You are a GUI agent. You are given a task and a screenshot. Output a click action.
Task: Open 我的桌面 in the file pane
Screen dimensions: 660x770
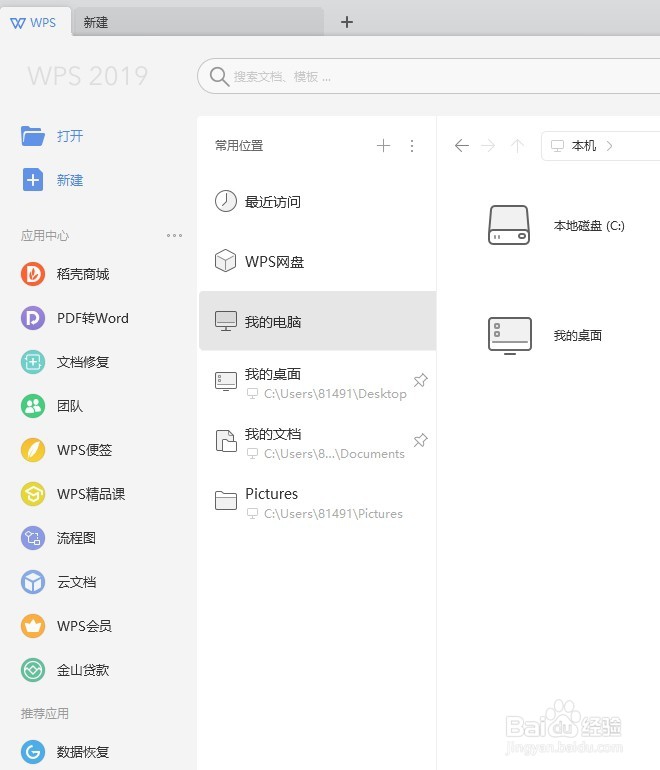pos(545,335)
